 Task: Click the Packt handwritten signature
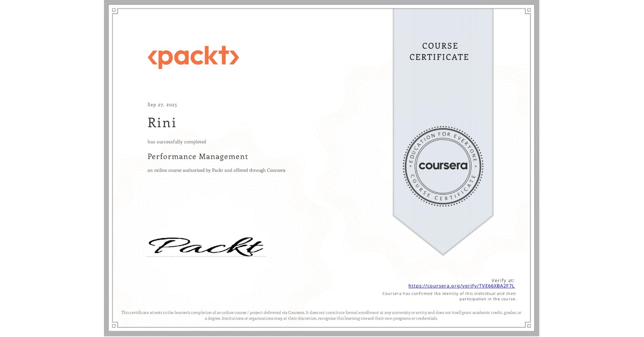coord(206,247)
